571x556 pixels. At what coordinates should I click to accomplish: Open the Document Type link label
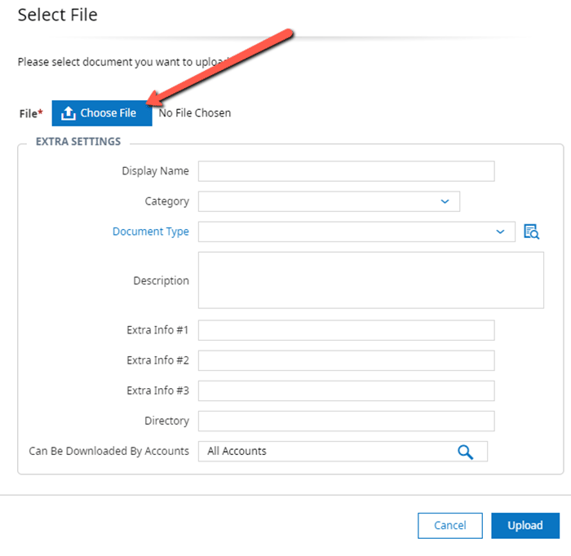click(151, 232)
